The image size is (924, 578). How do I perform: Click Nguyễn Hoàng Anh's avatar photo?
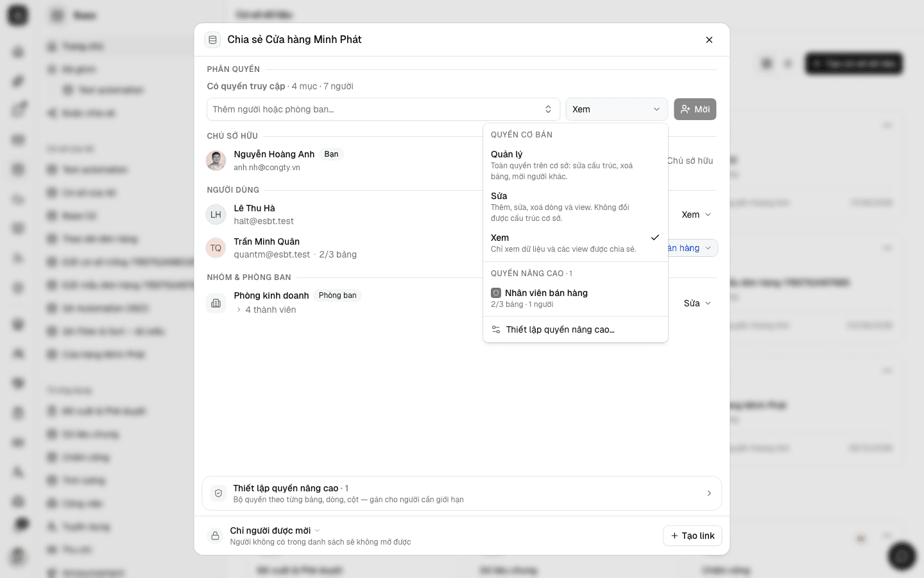(x=216, y=161)
